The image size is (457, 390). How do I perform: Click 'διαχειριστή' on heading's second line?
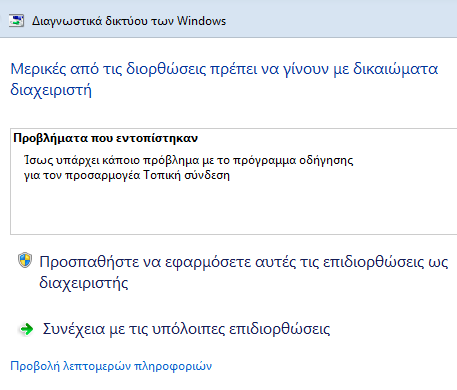point(51,90)
